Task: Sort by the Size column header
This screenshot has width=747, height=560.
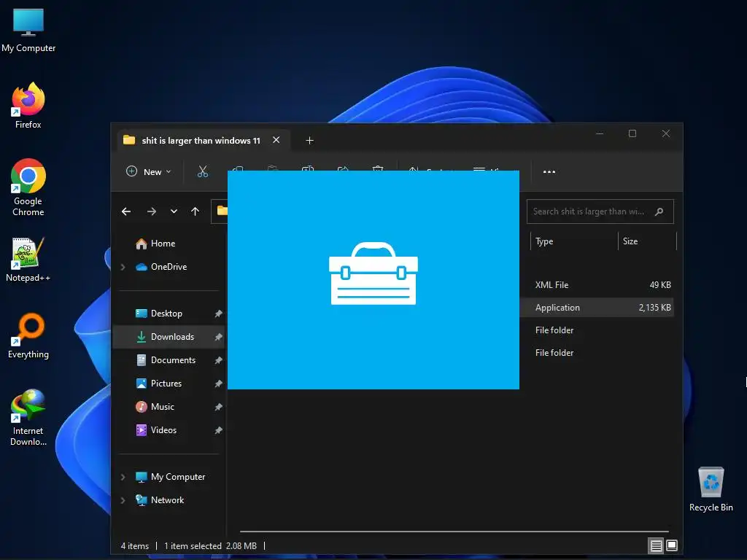Action: (647, 241)
